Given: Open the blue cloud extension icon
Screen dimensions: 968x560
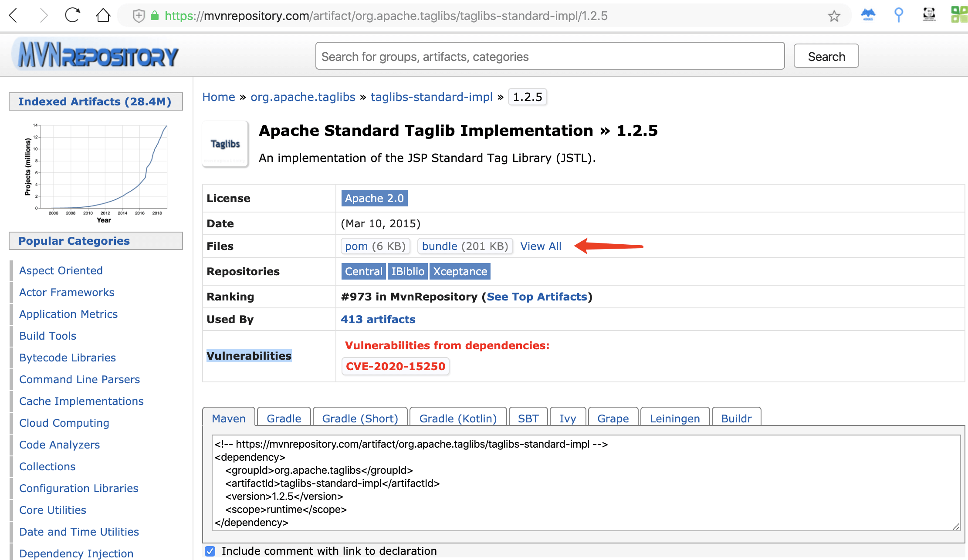Looking at the screenshot, I should 868,15.
